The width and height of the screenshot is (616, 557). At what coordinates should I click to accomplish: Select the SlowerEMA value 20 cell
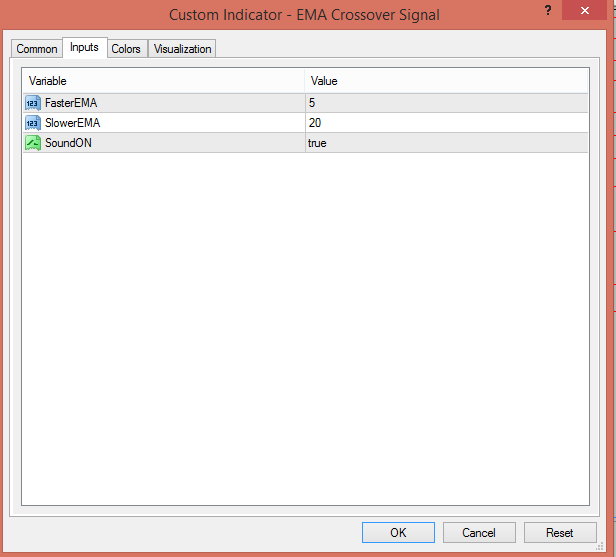(446, 123)
